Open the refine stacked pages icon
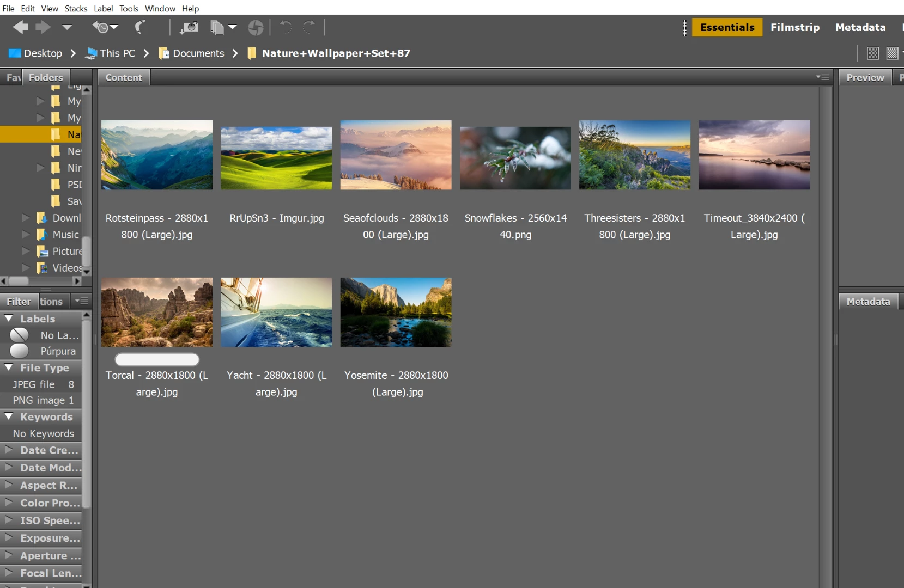 coord(217,27)
